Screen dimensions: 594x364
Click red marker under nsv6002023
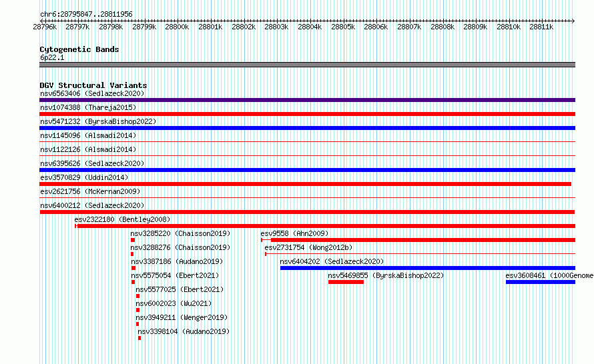pyautogui.click(x=138, y=310)
